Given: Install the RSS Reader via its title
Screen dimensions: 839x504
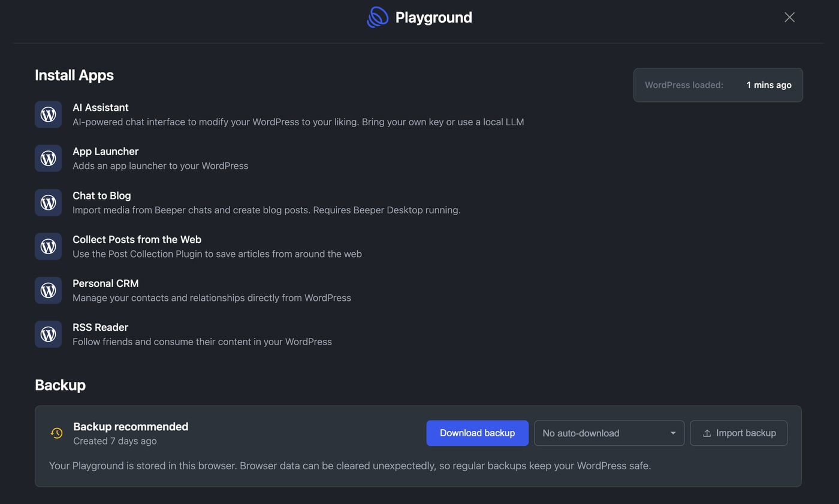Looking at the screenshot, I should pyautogui.click(x=100, y=327).
